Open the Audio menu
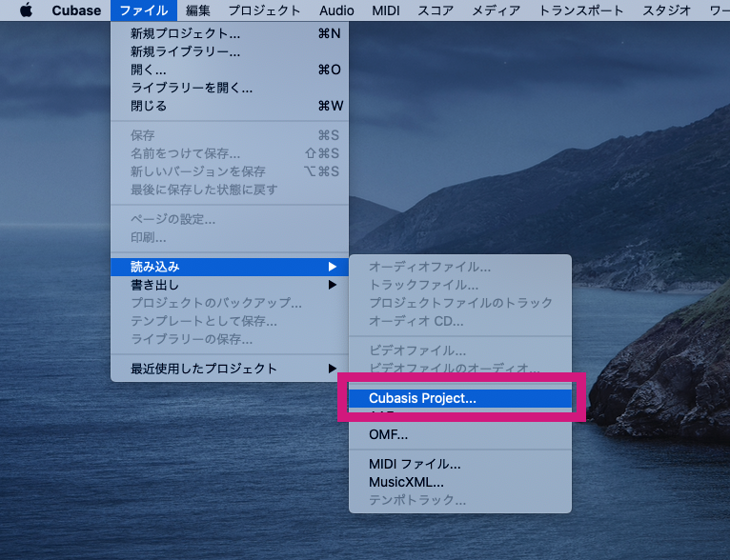This screenshot has height=560, width=730. pos(336,10)
